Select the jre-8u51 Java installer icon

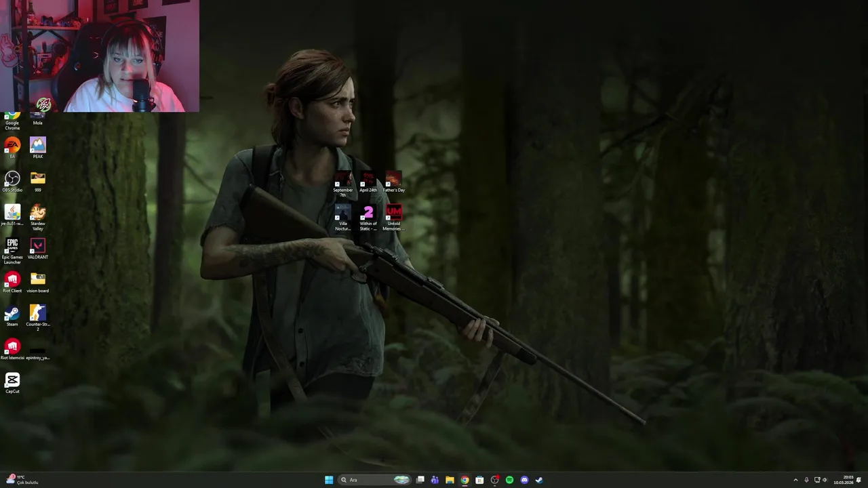[12, 215]
